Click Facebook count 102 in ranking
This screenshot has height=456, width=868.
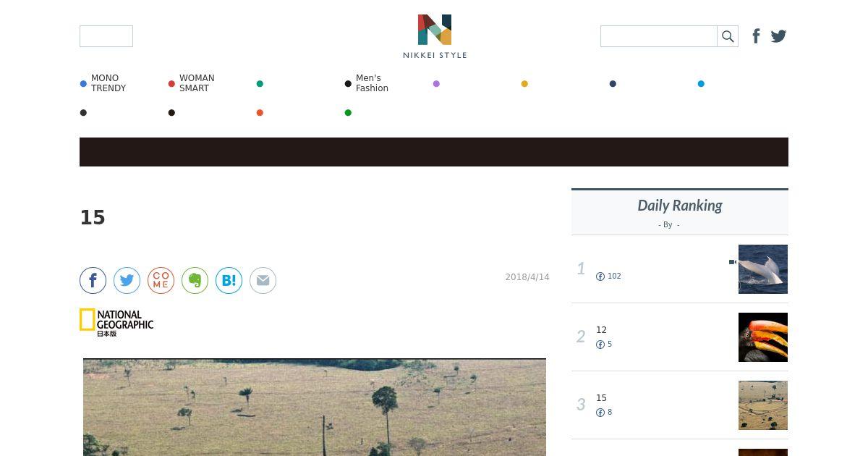click(608, 276)
